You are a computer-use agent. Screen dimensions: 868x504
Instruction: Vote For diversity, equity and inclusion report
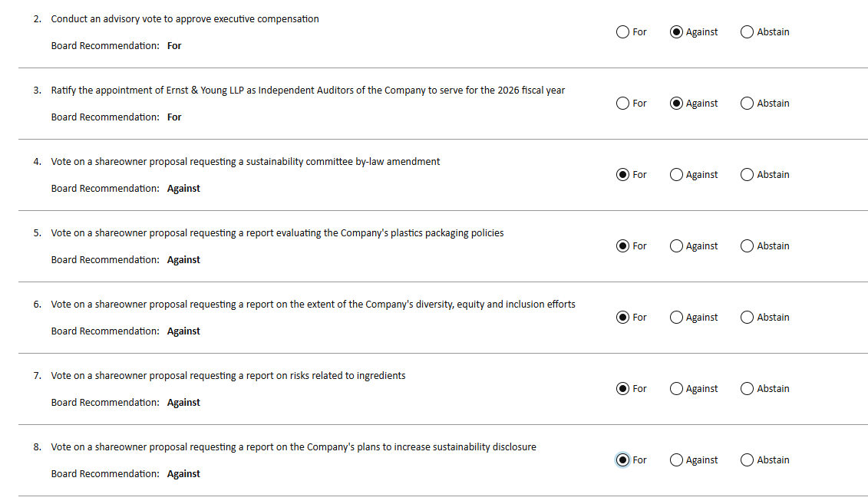(623, 318)
